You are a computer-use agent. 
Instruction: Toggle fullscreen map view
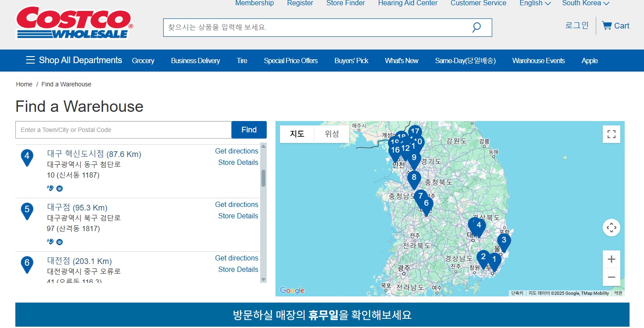click(x=612, y=134)
